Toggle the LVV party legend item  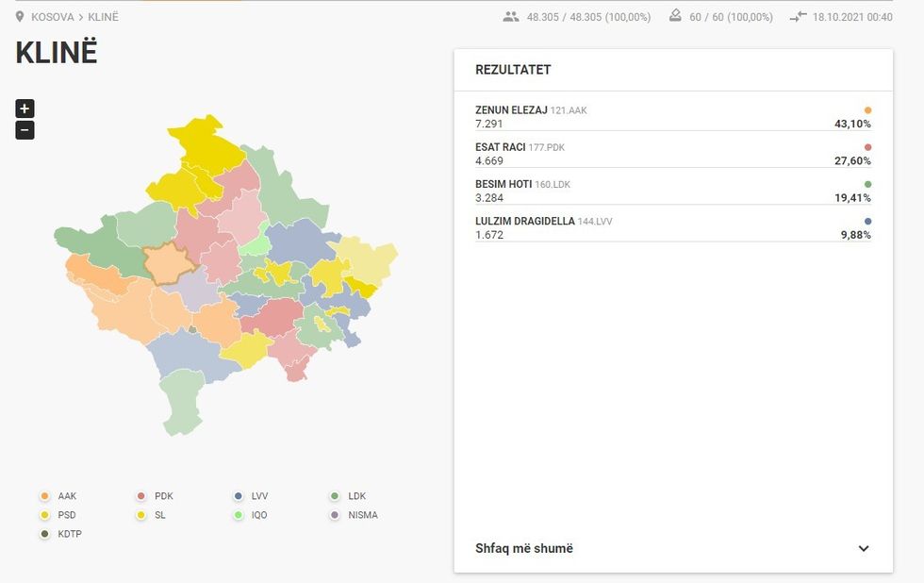pos(252,496)
